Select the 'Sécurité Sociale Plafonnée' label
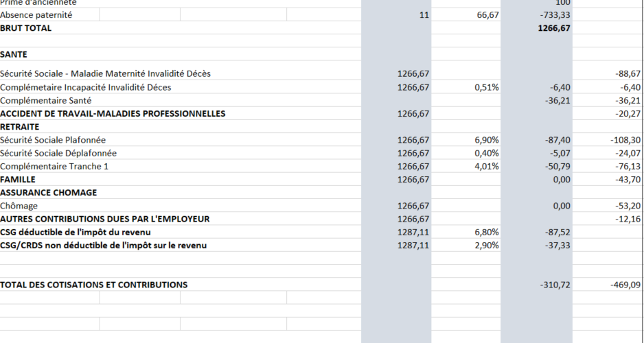Screen dimensions: 644x343 (x=53, y=139)
